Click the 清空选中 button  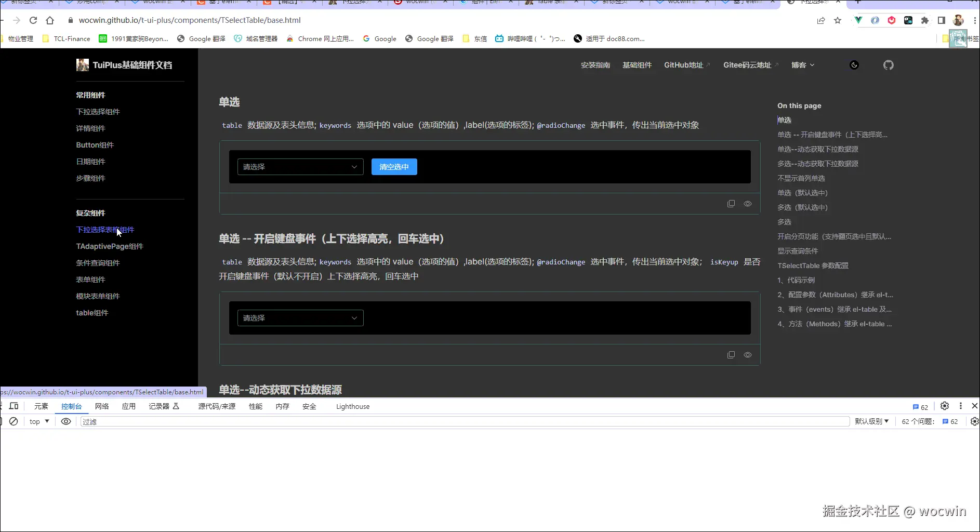click(x=394, y=167)
